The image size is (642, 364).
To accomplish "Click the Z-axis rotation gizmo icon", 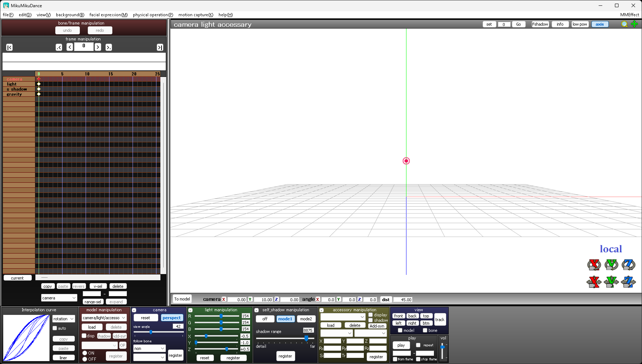I will pyautogui.click(x=628, y=265).
